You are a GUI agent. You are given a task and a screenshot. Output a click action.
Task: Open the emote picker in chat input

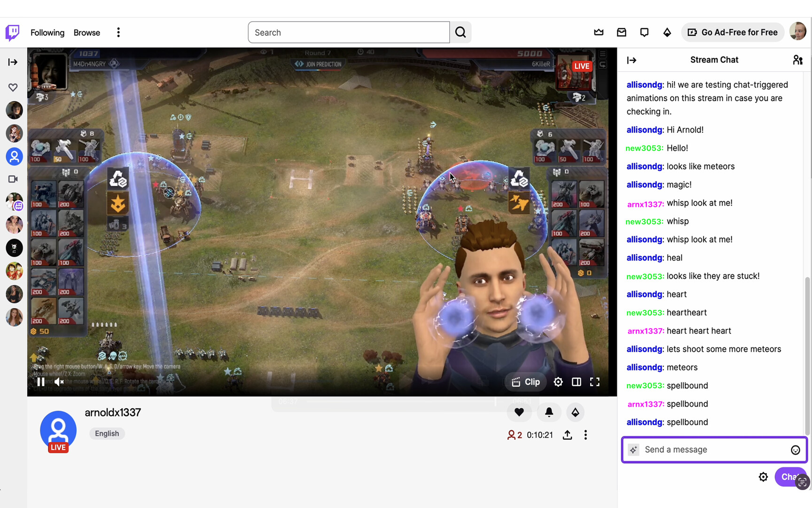click(795, 450)
